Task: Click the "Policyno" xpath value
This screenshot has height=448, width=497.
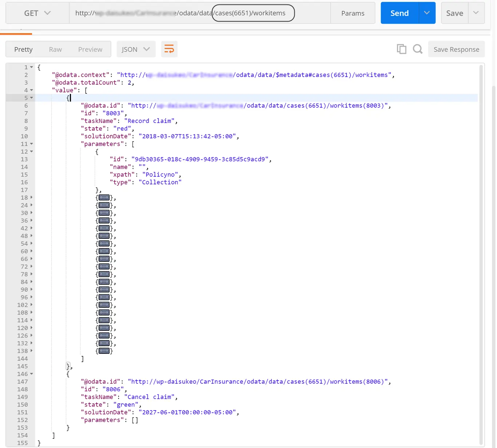Action: [160, 175]
